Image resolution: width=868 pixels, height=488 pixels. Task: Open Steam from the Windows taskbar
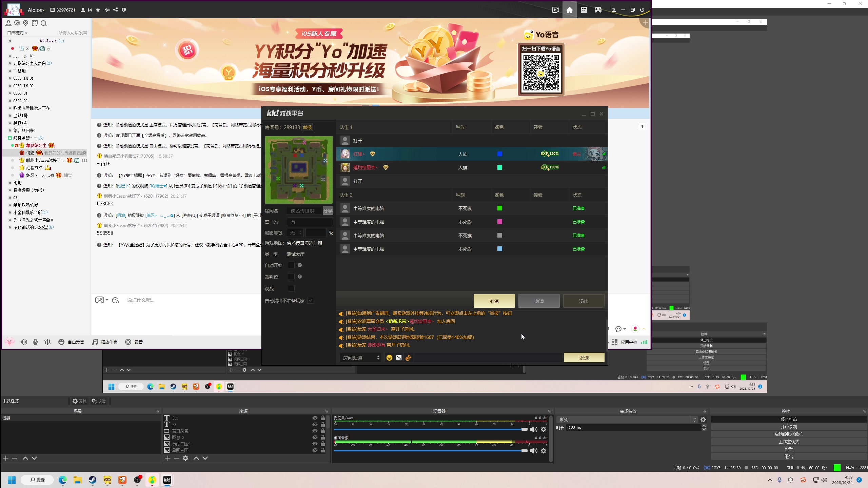93,480
